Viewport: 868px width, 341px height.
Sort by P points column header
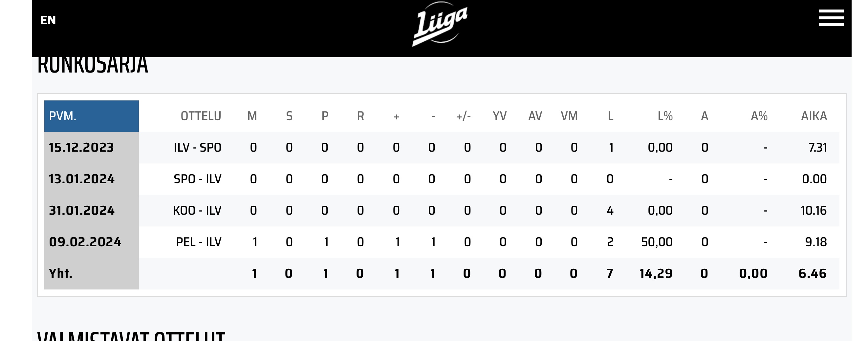pos(325,116)
